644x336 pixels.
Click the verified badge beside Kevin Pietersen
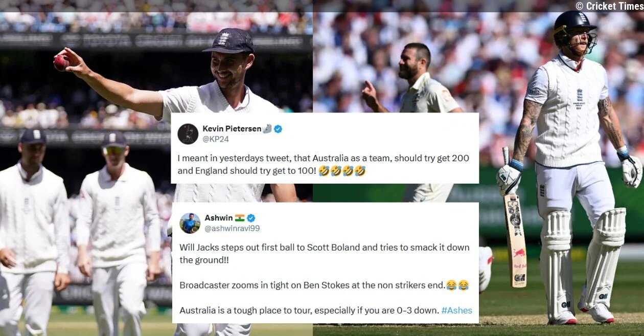pyautogui.click(x=278, y=129)
